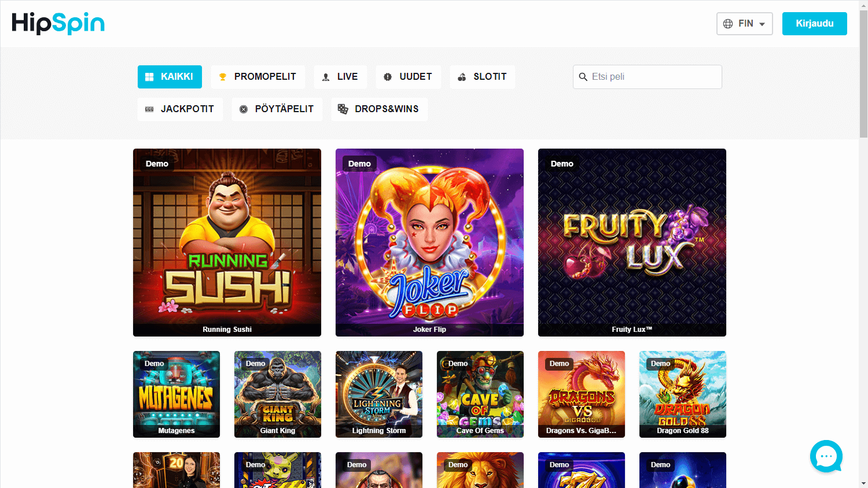This screenshot has height=488, width=868.
Task: Switch to PÖYTÄPELIT table games
Action: [x=277, y=109]
